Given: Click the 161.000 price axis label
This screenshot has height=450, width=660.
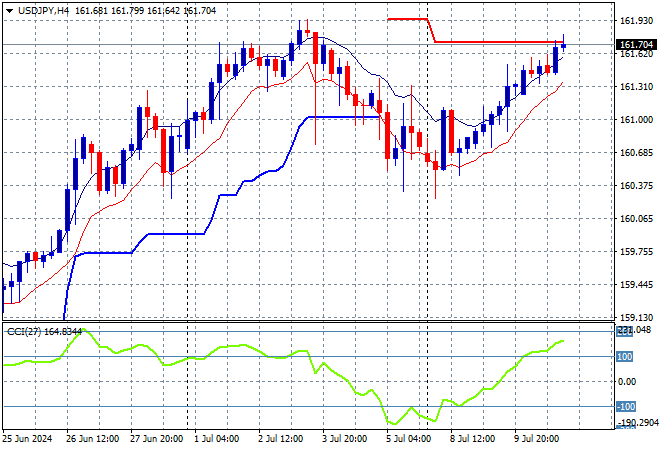Looking at the screenshot, I should (636, 120).
